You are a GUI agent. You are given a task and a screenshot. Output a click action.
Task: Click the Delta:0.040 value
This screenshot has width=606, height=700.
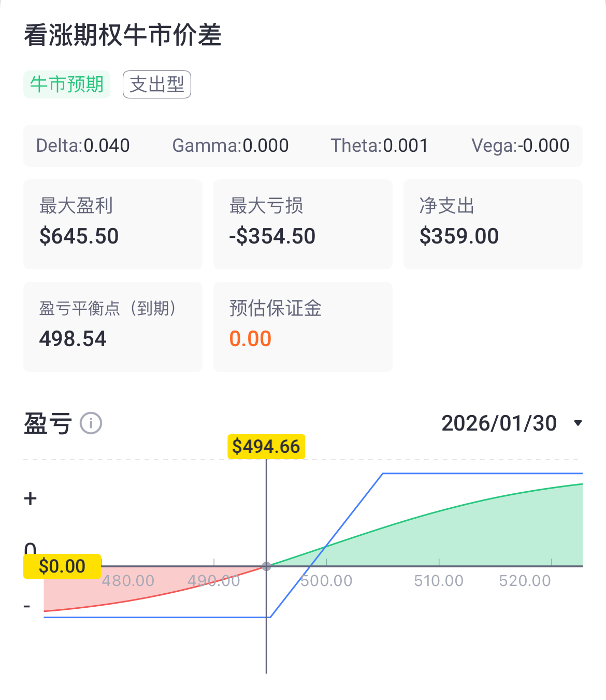[x=83, y=146]
